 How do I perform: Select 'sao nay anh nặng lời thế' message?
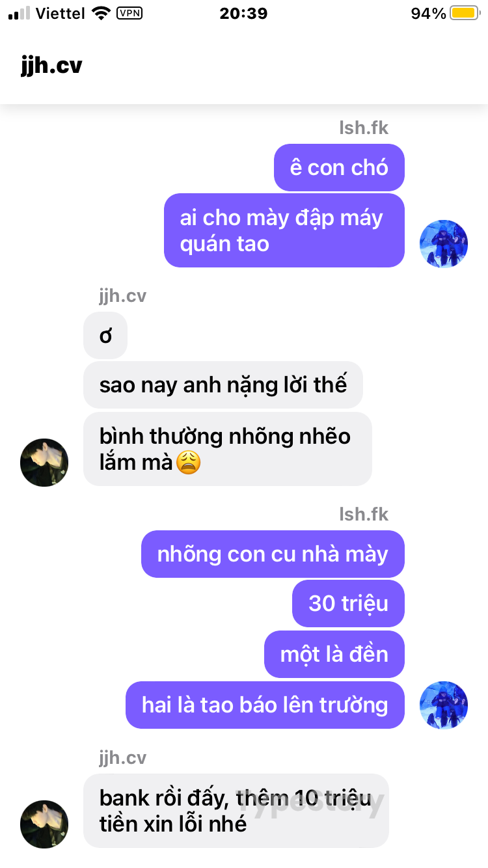tap(223, 385)
